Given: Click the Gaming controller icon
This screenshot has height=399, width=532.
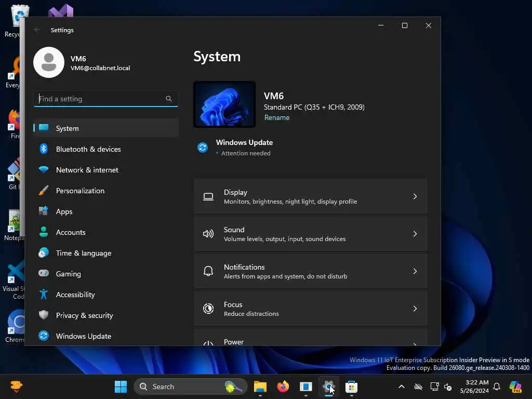Looking at the screenshot, I should point(44,273).
